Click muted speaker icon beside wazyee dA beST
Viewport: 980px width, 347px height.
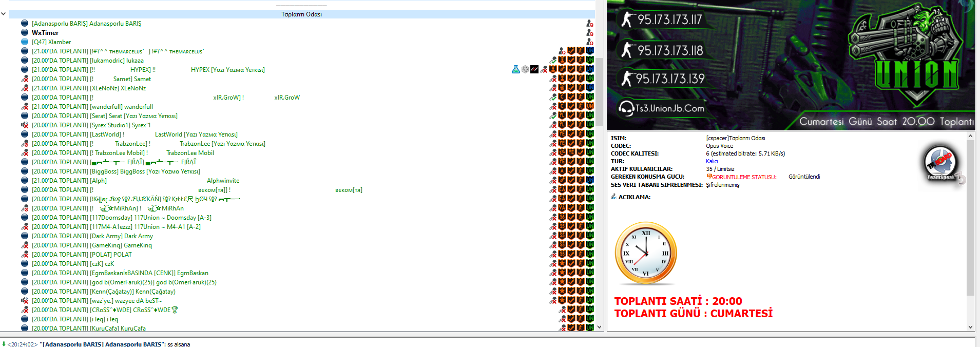coord(25,301)
